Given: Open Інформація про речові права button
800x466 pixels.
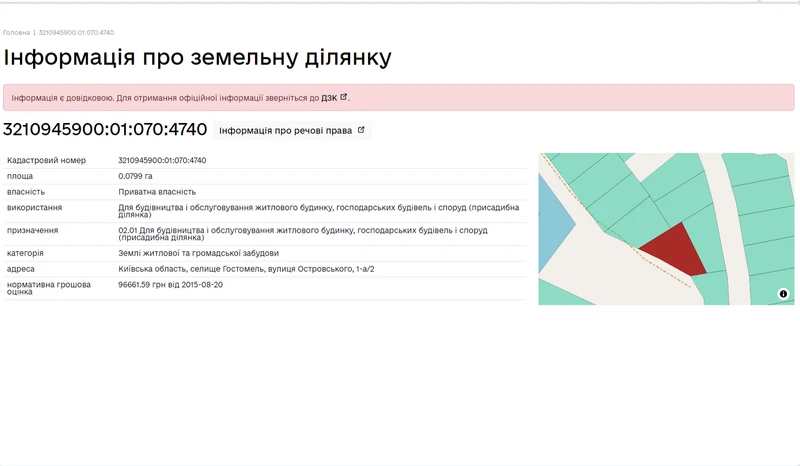Looking at the screenshot, I should [292, 131].
